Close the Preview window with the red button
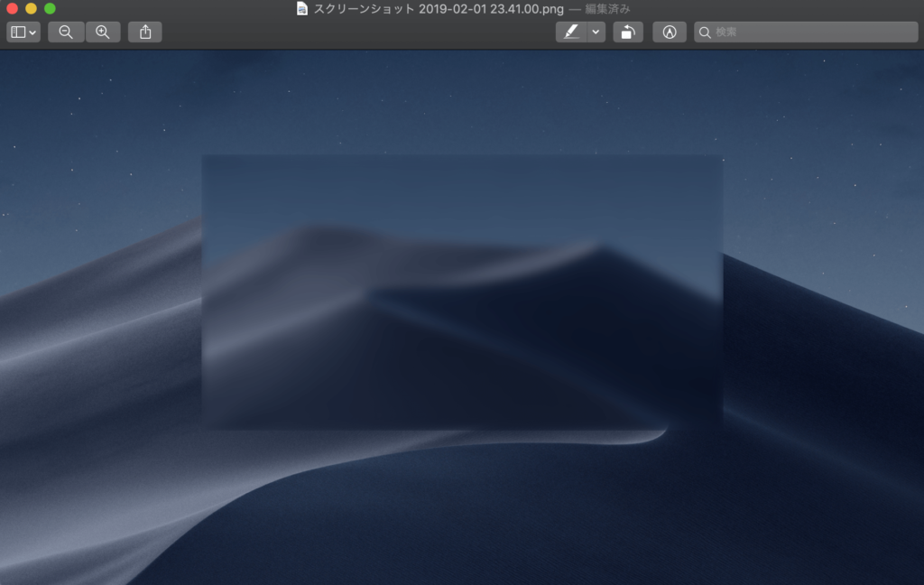Screen dimensions: 924x585 13,9
